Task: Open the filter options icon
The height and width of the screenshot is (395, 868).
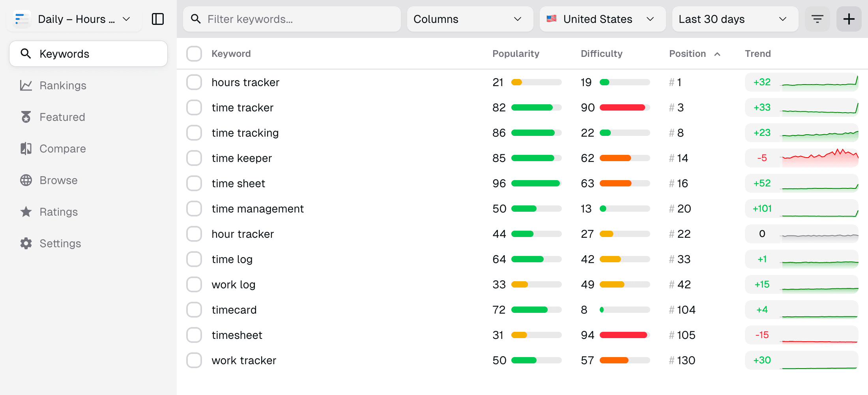Action: point(817,19)
